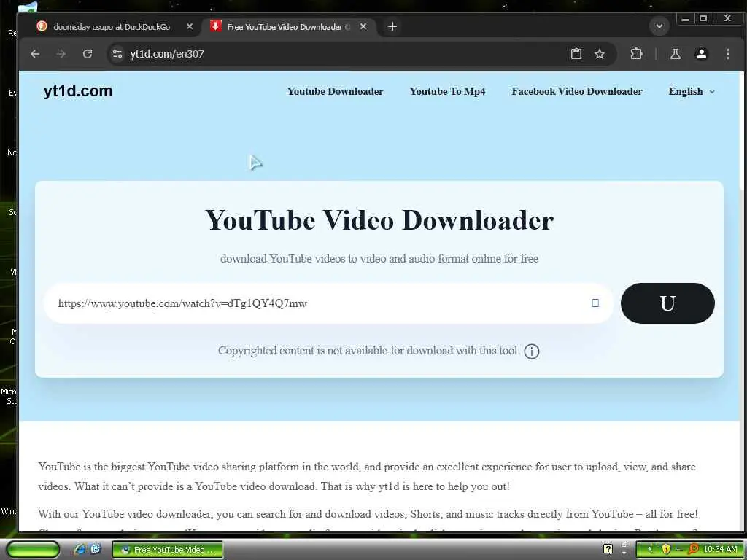
Task: Open the browser profile avatar
Action: coord(701,54)
